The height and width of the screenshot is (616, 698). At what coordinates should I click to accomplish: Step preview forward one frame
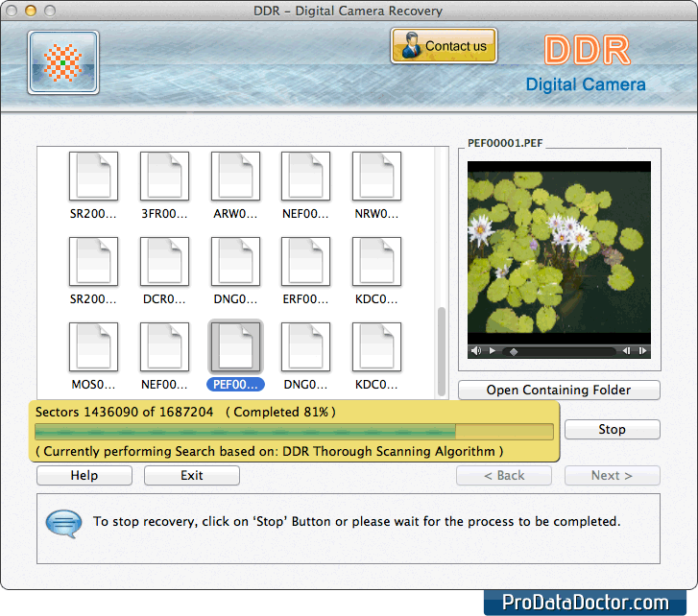click(x=642, y=351)
